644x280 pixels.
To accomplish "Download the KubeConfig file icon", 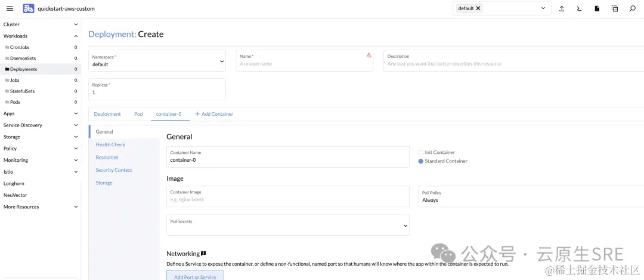I will [597, 8].
